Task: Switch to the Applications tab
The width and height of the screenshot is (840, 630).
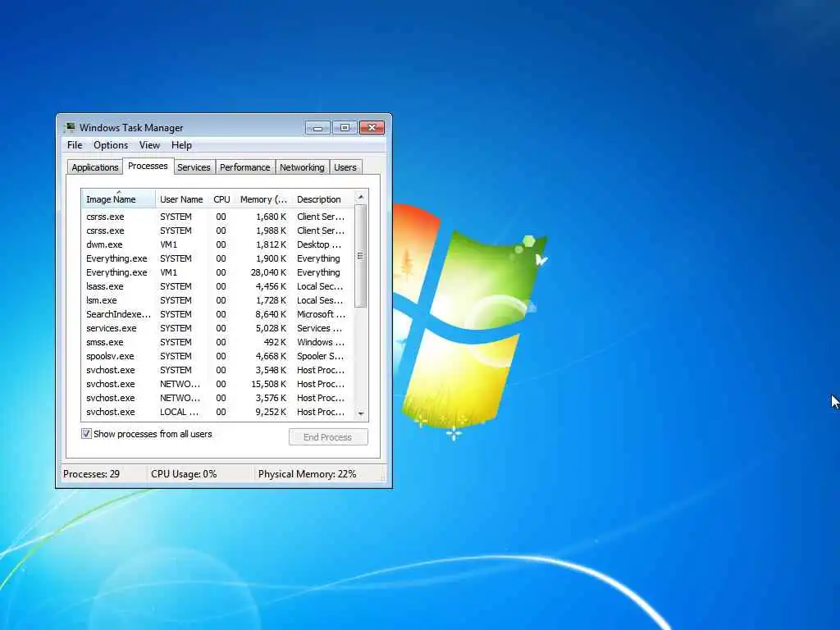Action: [95, 167]
